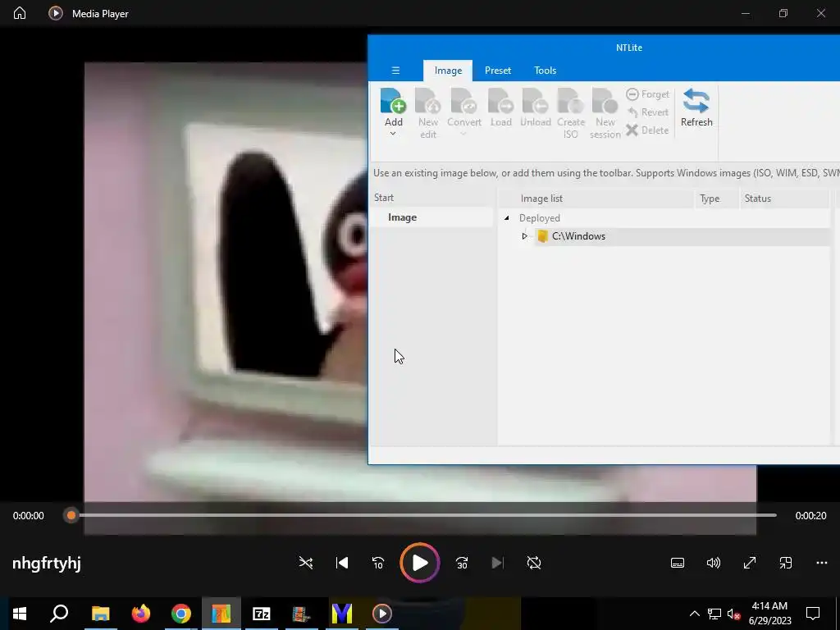The width and height of the screenshot is (840, 630).
Task: Click Forget in NTLite toolbar
Action: pos(648,94)
